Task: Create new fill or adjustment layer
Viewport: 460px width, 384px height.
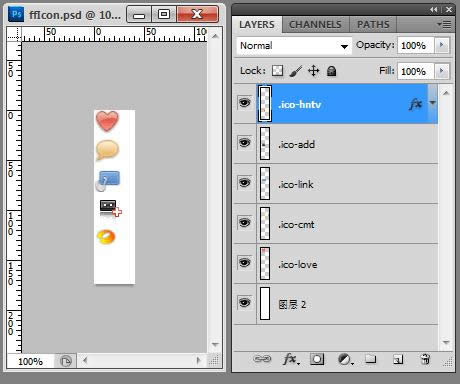Action: click(345, 359)
